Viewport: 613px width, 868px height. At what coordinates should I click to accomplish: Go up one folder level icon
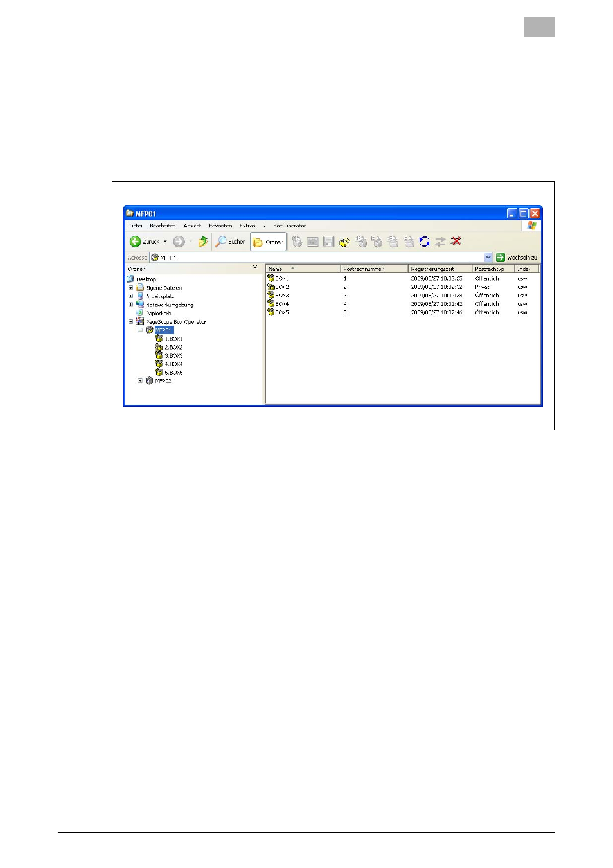pyautogui.click(x=203, y=242)
